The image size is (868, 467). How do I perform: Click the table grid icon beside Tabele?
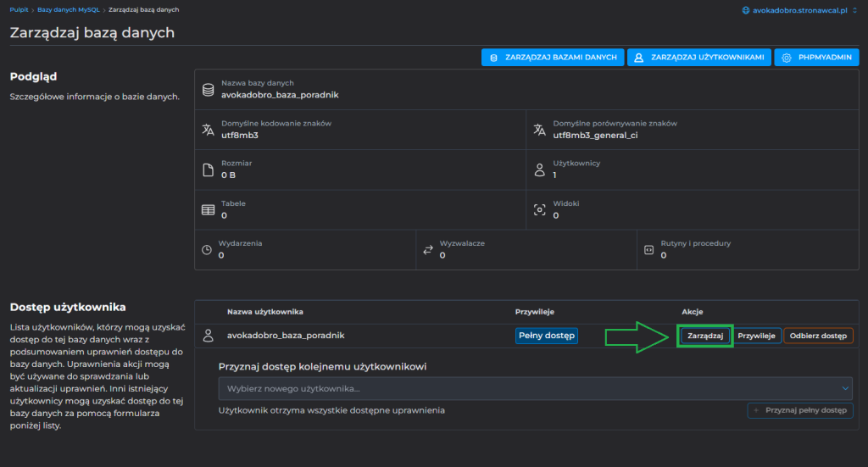(208, 209)
